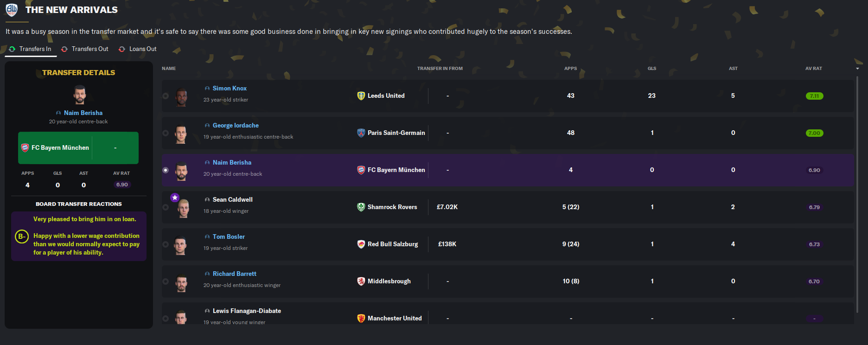This screenshot has height=345, width=868.
Task: Open Naim Berisha link in Transfer Details
Action: coord(83,113)
